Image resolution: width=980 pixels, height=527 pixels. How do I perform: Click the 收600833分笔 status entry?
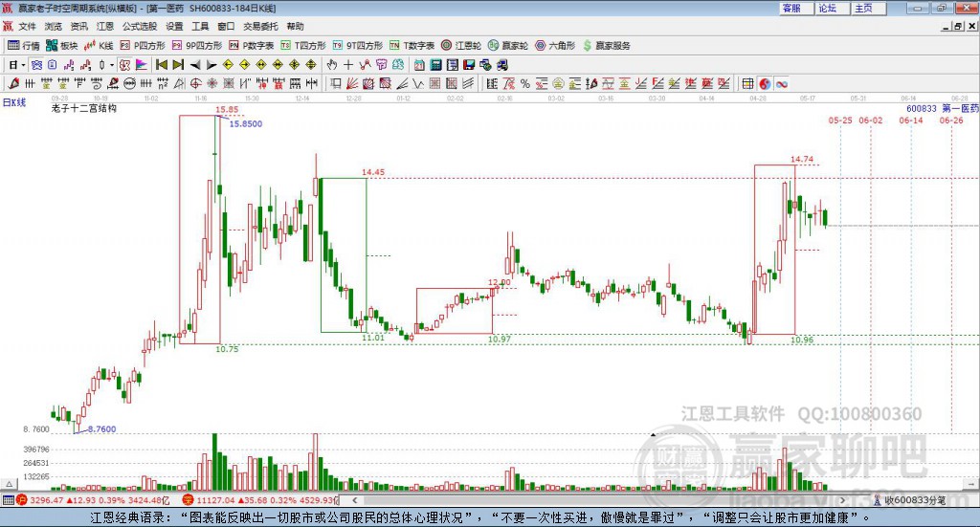pyautogui.click(x=909, y=500)
